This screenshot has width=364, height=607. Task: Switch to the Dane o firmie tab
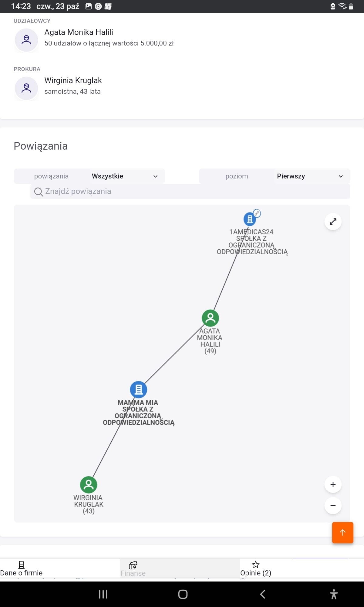[21, 569]
